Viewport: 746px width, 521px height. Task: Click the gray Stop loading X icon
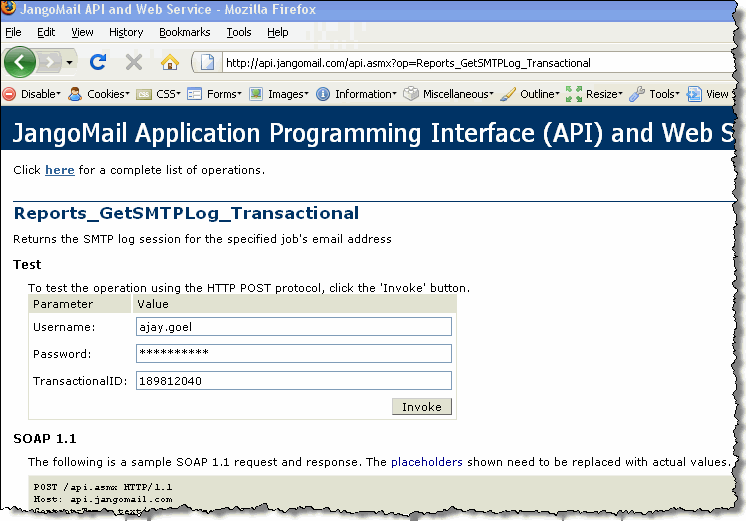(134, 62)
